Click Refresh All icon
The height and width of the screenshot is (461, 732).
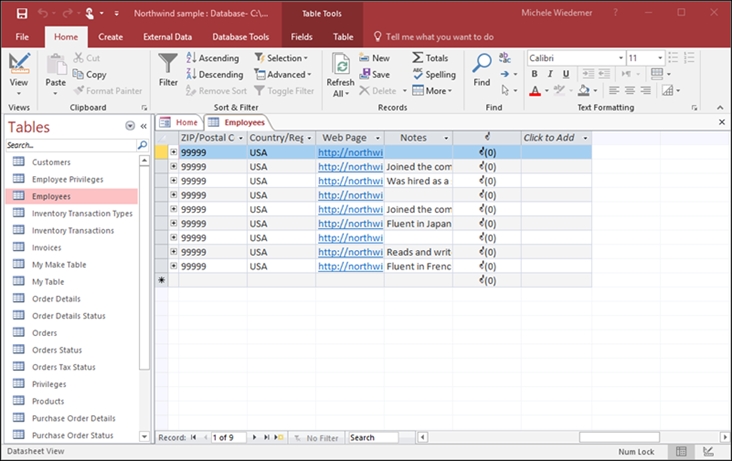[341, 64]
